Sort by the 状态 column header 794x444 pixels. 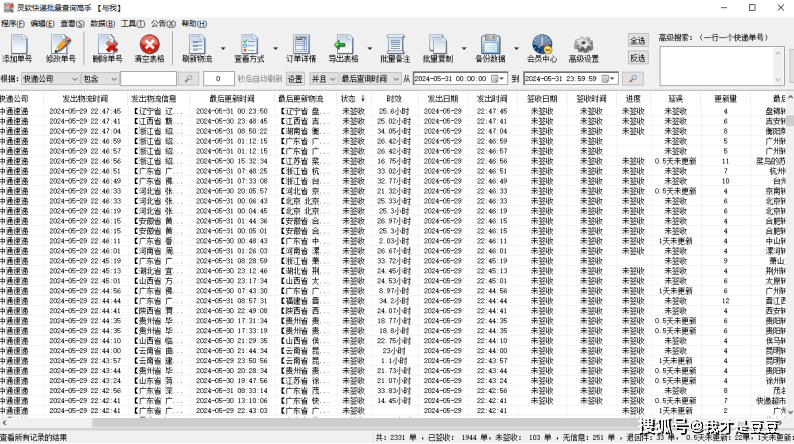click(x=353, y=99)
